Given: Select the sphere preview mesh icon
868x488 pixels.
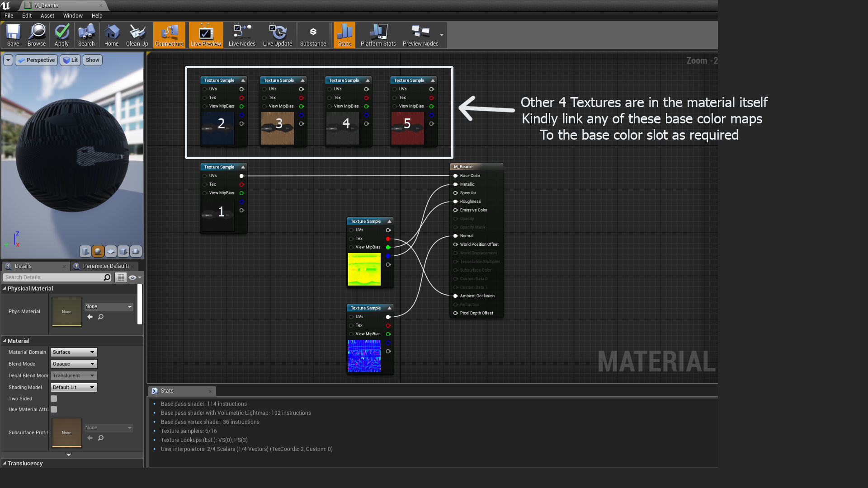Looking at the screenshot, I should click(98, 251).
